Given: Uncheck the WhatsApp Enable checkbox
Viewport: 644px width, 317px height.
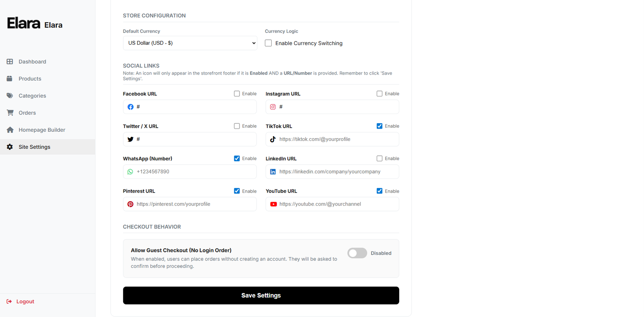Looking at the screenshot, I should click(x=237, y=158).
